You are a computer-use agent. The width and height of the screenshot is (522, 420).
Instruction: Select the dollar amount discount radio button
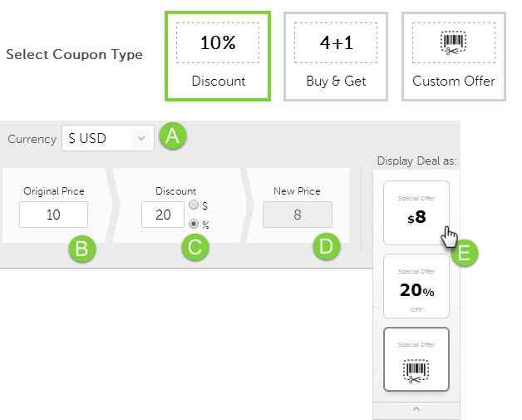click(x=194, y=205)
